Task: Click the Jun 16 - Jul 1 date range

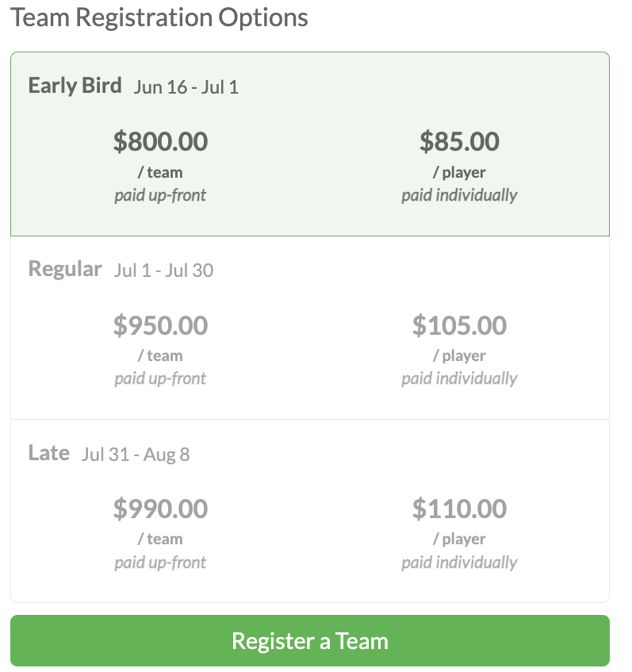Action: (x=186, y=87)
